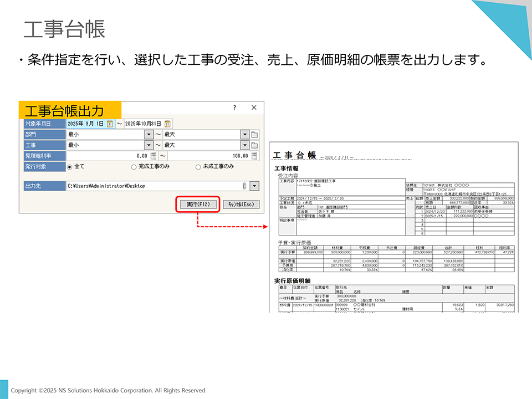Viewport: 532px width, 399px height.
Task: Click the ｷｬﾝｾﾙ(Esc) button
Action: tap(241, 204)
